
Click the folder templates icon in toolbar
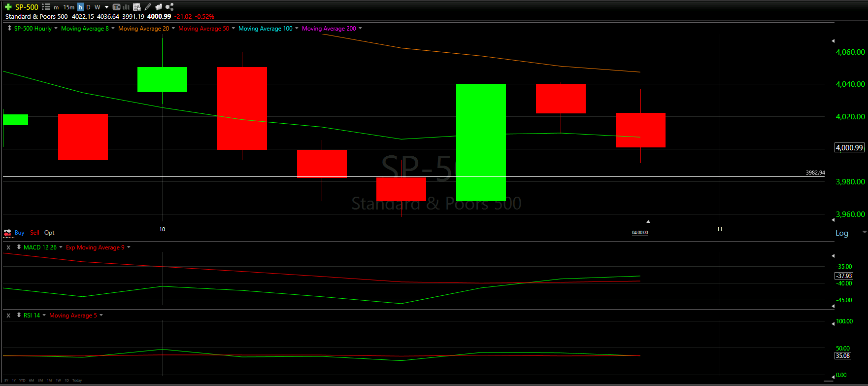click(159, 7)
